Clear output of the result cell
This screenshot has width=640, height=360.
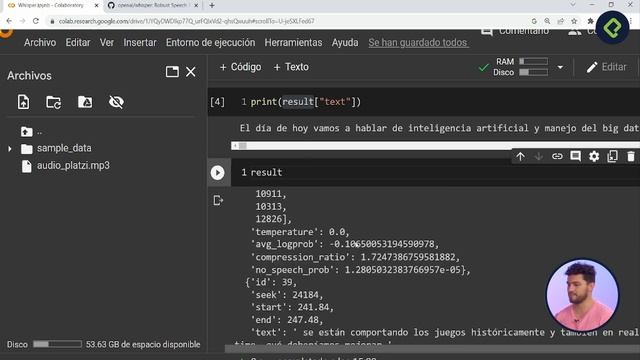pyautogui.click(x=218, y=200)
